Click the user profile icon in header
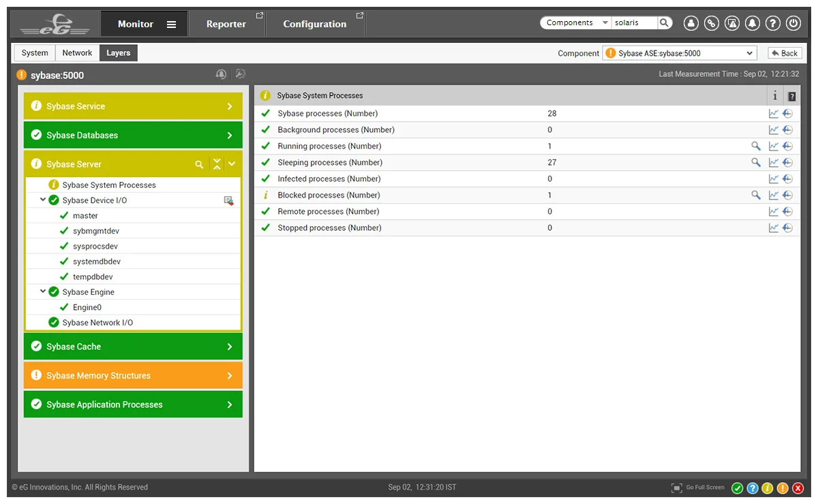Image resolution: width=818 pixels, height=504 pixels. [691, 23]
